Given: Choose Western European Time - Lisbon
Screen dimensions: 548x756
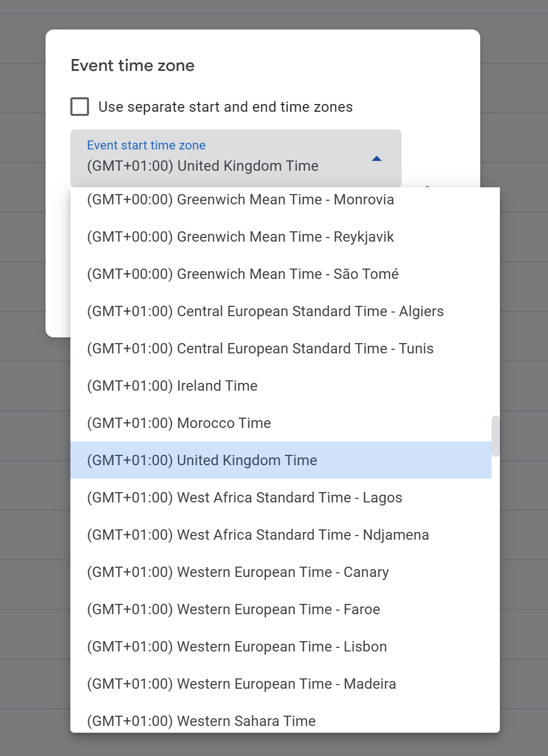Looking at the screenshot, I should (x=236, y=647).
